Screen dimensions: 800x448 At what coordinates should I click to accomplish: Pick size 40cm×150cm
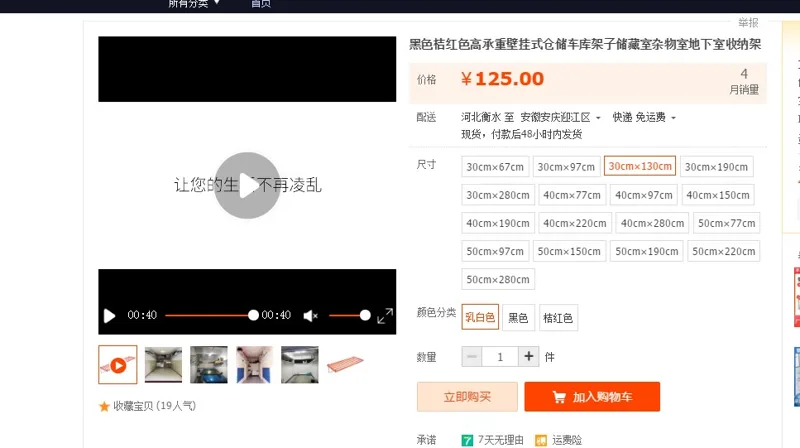(718, 195)
